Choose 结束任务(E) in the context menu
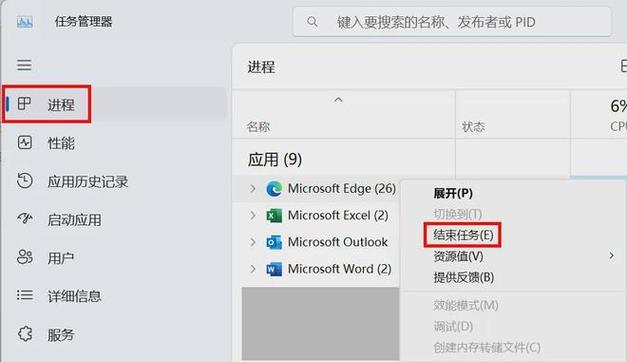The height and width of the screenshot is (362, 627). pyautogui.click(x=463, y=235)
